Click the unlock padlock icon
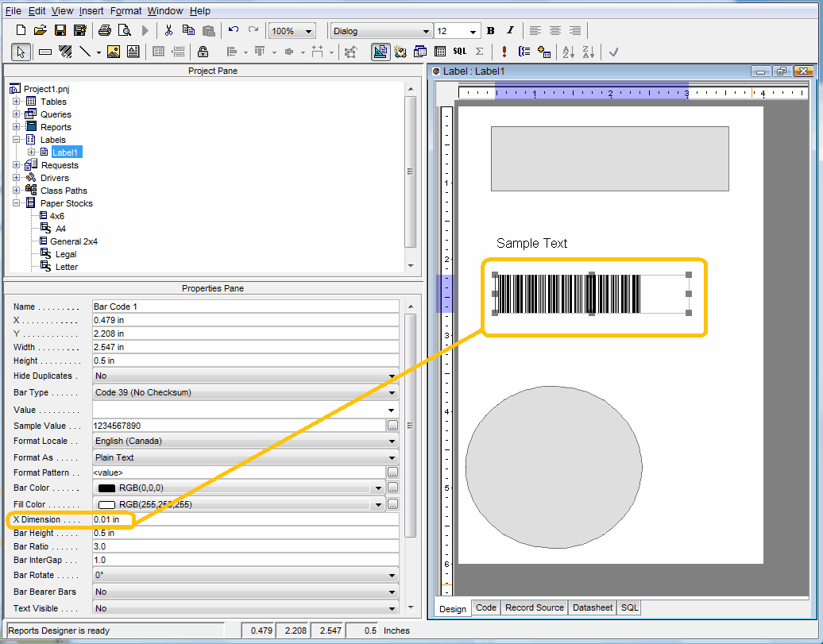This screenshot has height=644, width=823. tap(203, 52)
